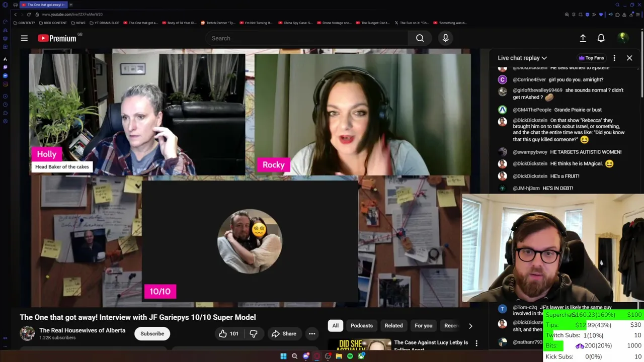The image size is (644, 362).
Task: Open the Create upload icon
Action: 583,38
